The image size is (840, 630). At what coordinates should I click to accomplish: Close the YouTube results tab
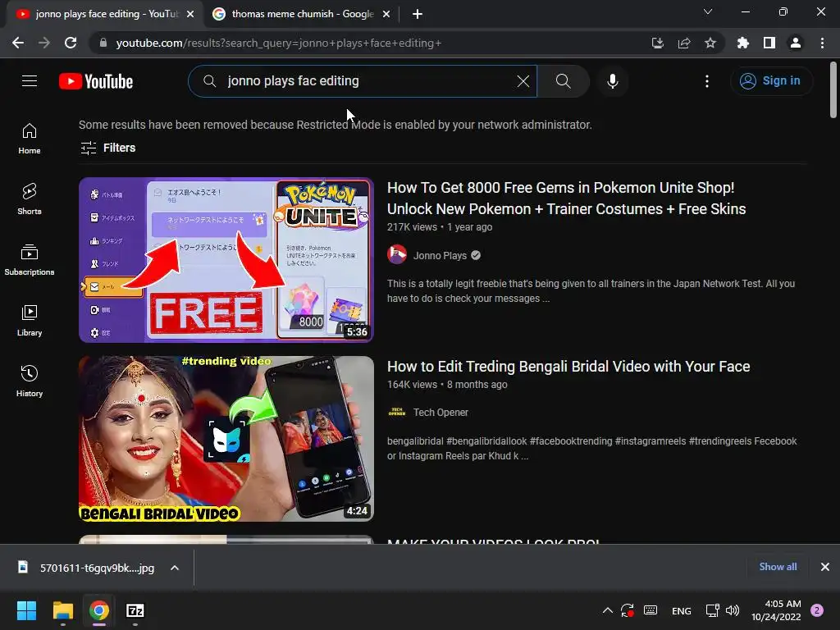pos(190,14)
